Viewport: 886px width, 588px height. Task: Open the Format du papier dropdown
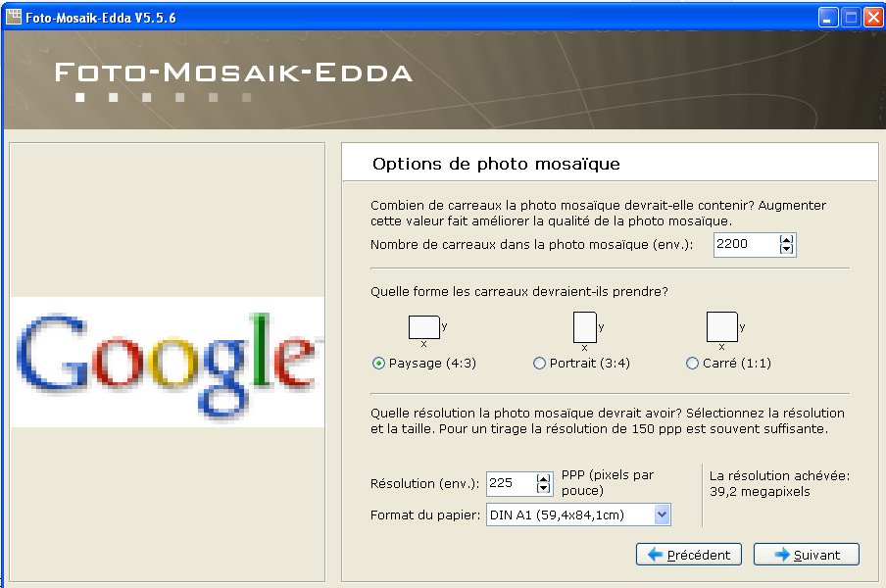[663, 514]
